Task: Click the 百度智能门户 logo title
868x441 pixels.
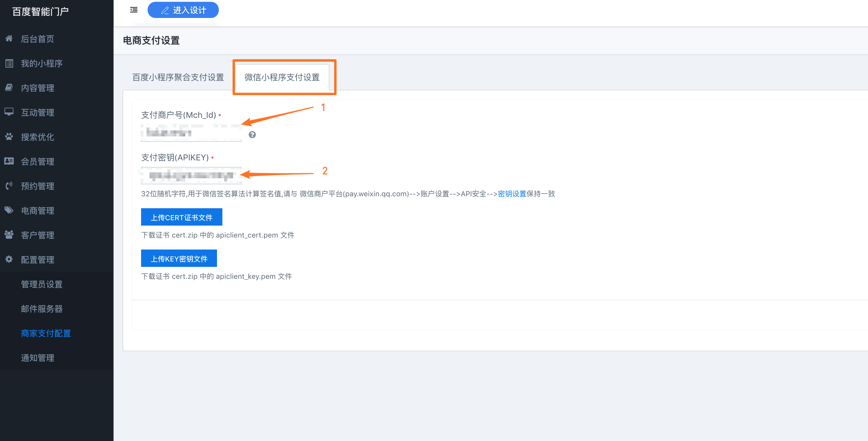Action: click(x=40, y=11)
